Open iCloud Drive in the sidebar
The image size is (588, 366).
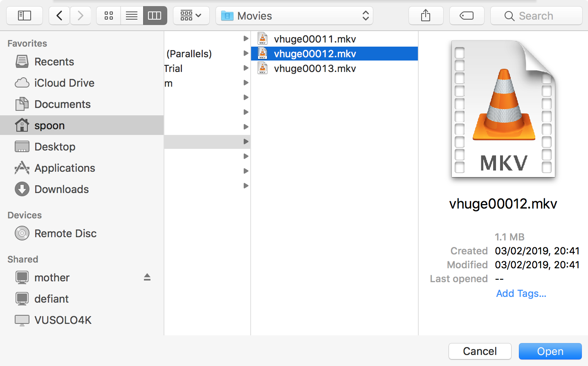coord(82,83)
